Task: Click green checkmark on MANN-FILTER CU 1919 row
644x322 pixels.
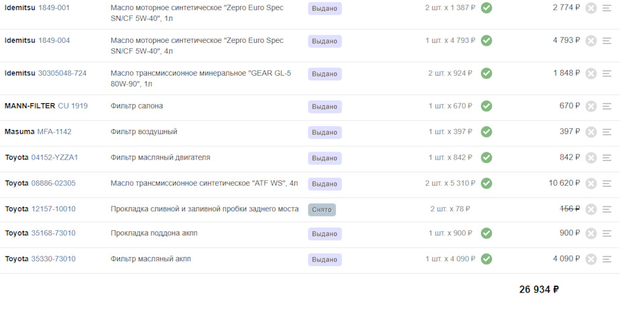Action: coord(486,106)
